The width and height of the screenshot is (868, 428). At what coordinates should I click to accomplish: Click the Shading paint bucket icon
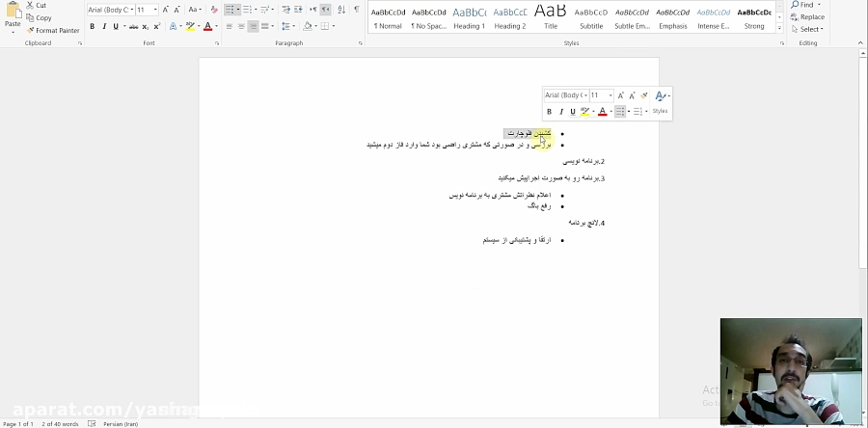coord(308,26)
